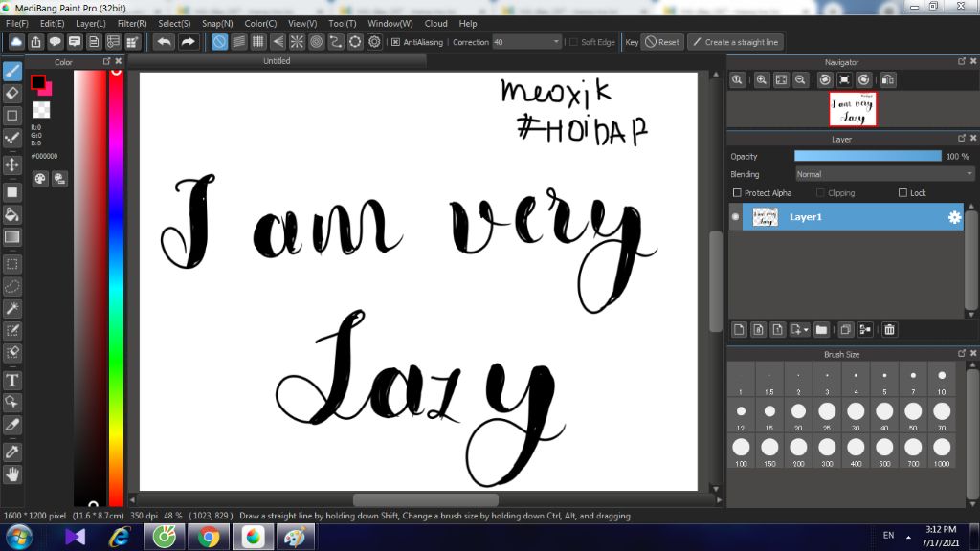
Task: Click the cloud save icon
Action: [16, 42]
